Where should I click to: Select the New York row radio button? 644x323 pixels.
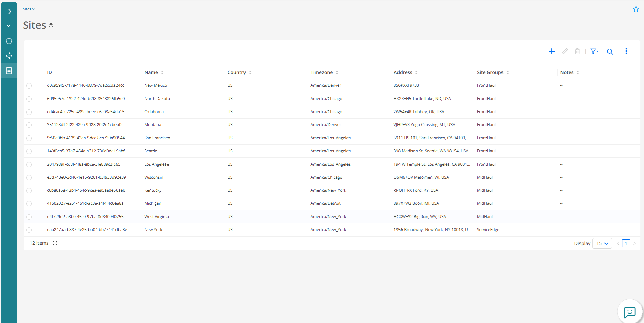pyautogui.click(x=29, y=230)
